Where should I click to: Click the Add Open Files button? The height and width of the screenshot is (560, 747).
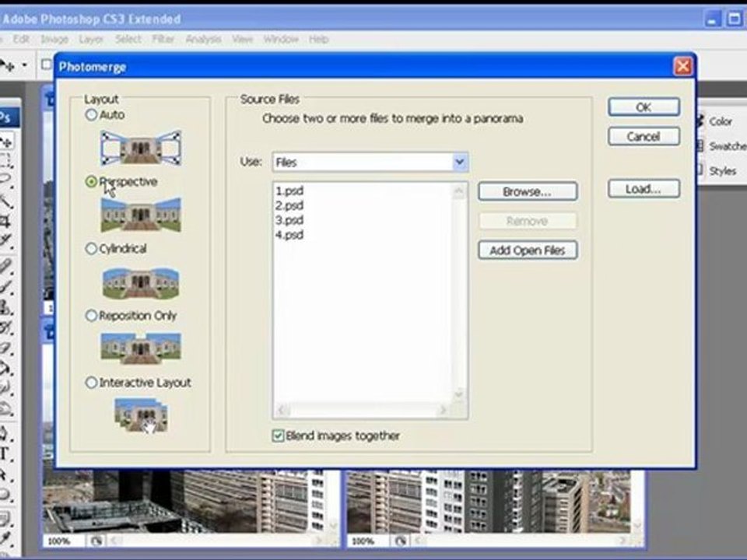click(528, 250)
